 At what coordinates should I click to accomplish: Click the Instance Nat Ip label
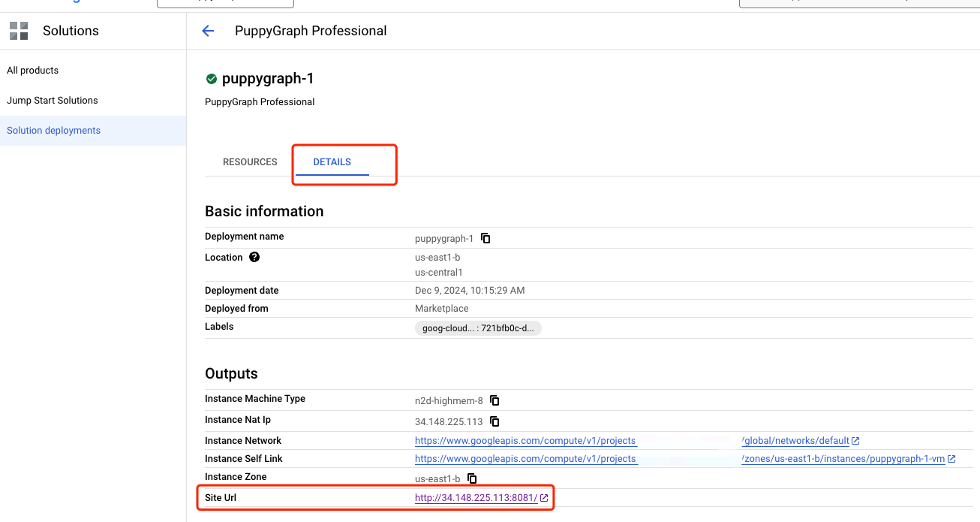coord(238,420)
